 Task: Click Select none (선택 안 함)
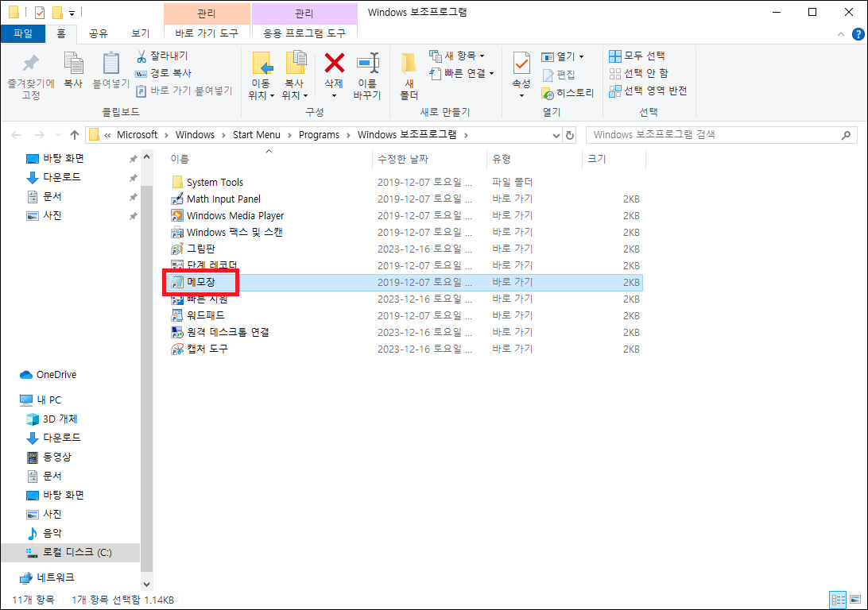pyautogui.click(x=638, y=73)
